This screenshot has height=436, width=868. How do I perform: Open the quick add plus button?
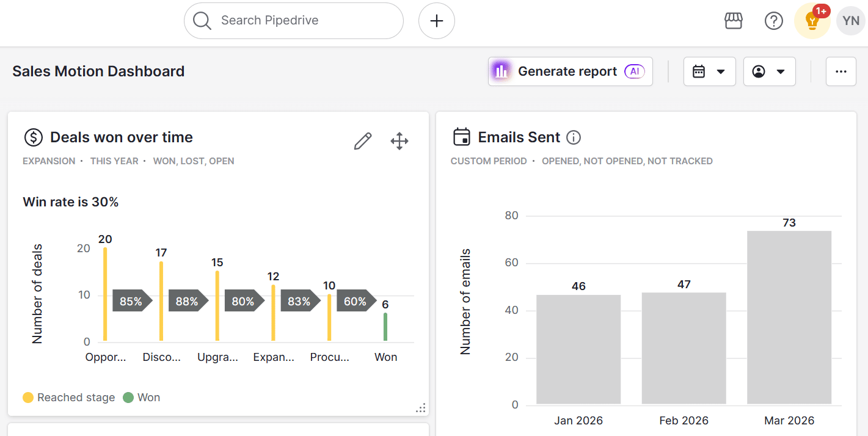(437, 21)
